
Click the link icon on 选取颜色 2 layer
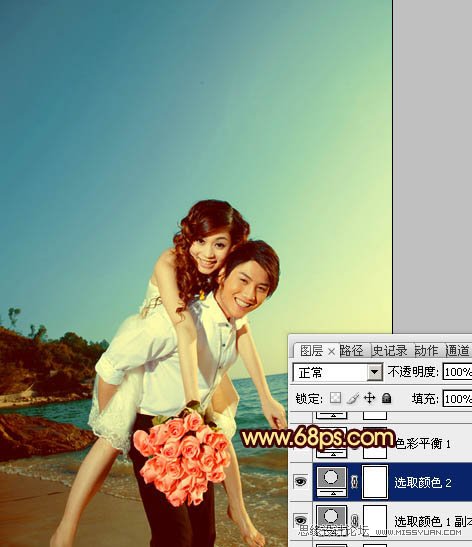[x=354, y=482]
